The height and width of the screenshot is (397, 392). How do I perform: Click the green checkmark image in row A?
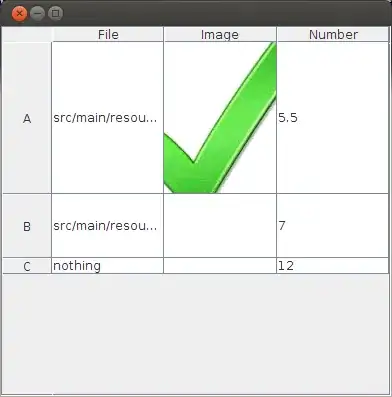pyautogui.click(x=220, y=117)
